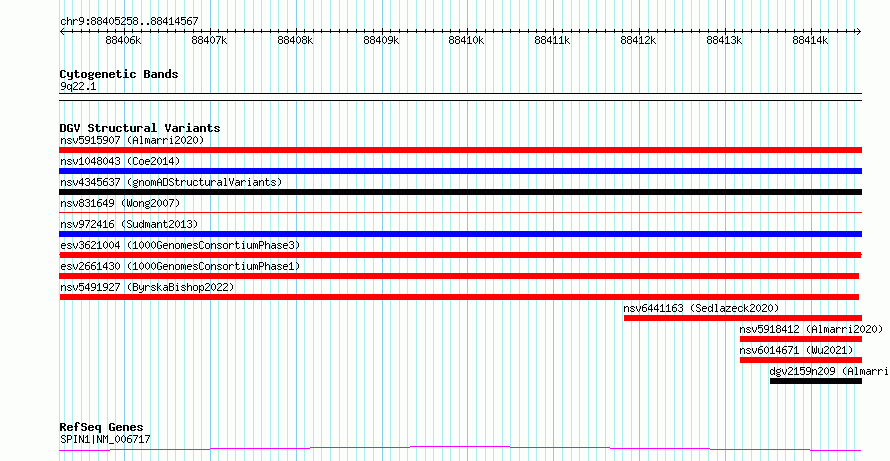Click the 88406k ruler position

coord(124,40)
